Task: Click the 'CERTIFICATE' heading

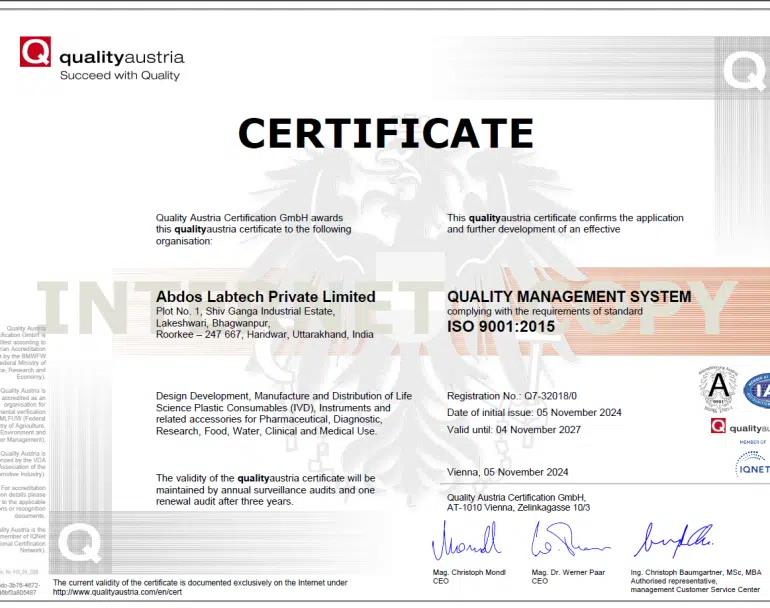Action: [385, 133]
